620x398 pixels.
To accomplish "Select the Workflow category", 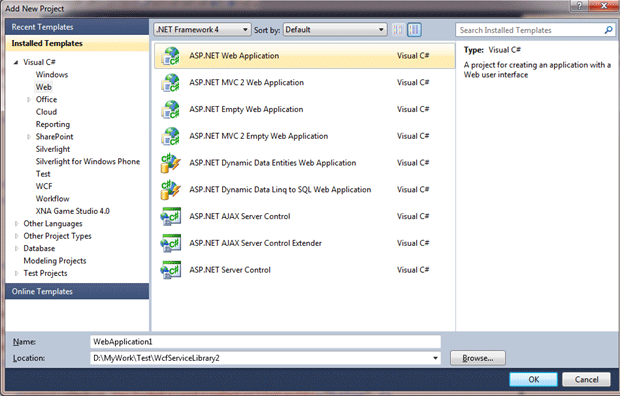I will pos(52,199).
